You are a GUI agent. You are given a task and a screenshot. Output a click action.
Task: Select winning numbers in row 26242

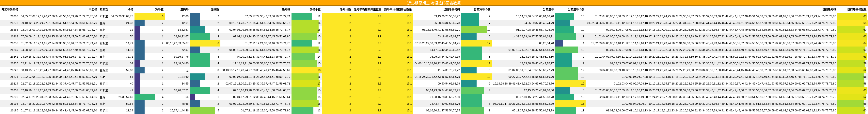pyautogui.click(x=59, y=57)
